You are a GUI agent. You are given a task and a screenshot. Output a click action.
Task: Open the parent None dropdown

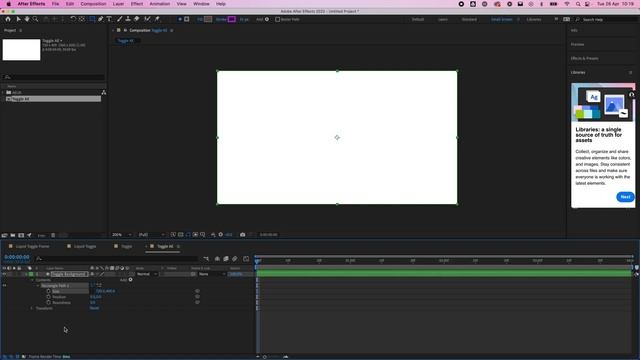click(x=211, y=274)
